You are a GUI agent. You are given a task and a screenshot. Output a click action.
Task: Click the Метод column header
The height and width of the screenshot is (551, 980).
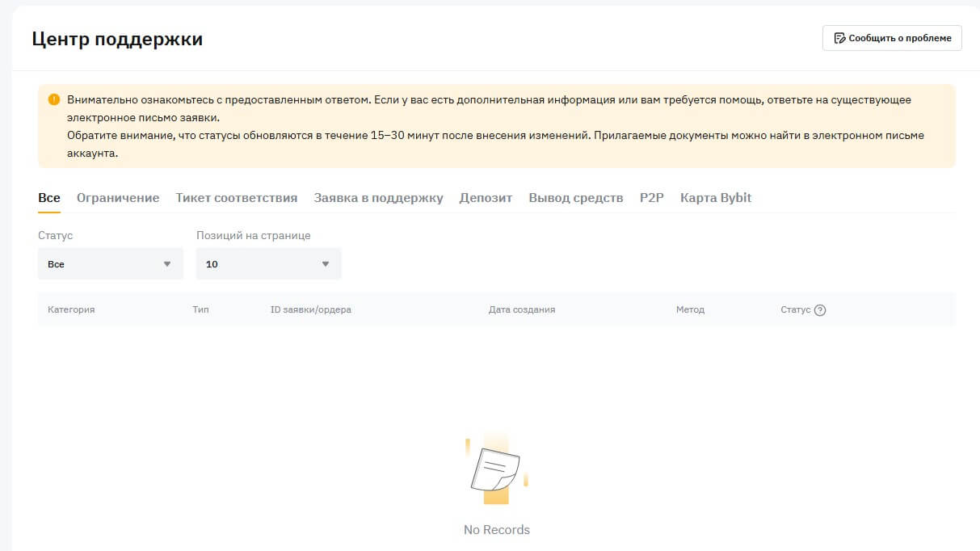(690, 309)
